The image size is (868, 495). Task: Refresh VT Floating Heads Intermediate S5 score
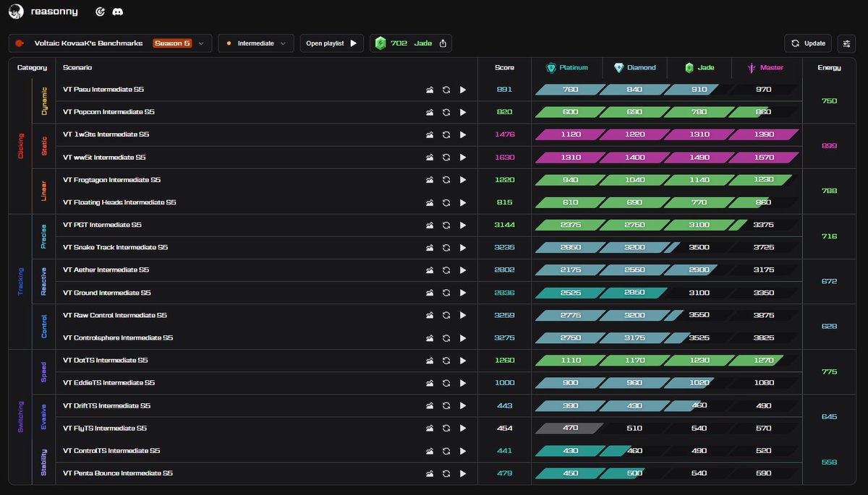(446, 202)
